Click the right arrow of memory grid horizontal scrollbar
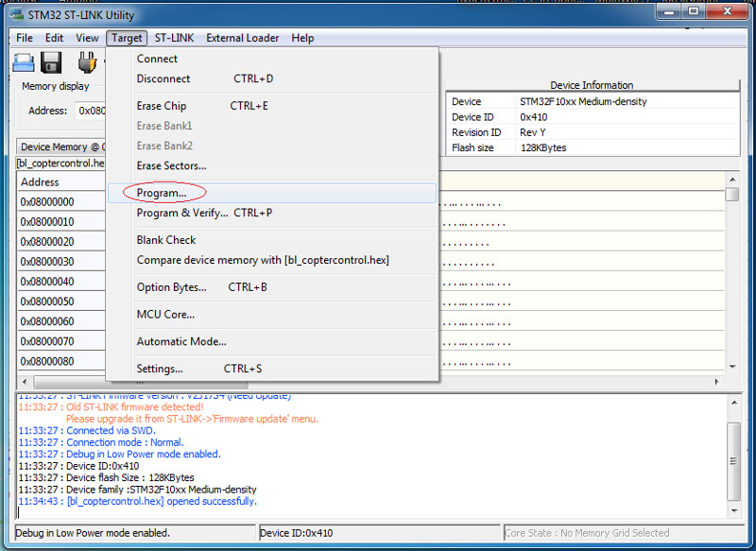Viewport: 756px width, 551px height. [717, 382]
